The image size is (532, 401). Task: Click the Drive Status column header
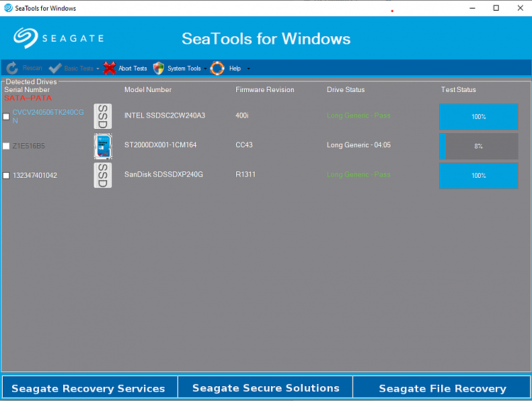pyautogui.click(x=345, y=90)
